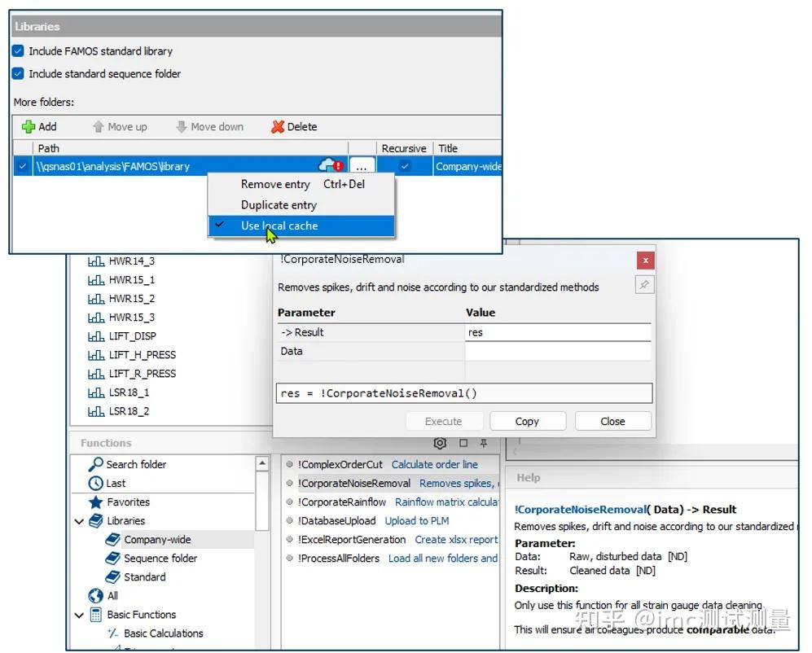Screen dimensions: 812x653
Task: Open Search folder magnifier icon
Action: [96, 464]
